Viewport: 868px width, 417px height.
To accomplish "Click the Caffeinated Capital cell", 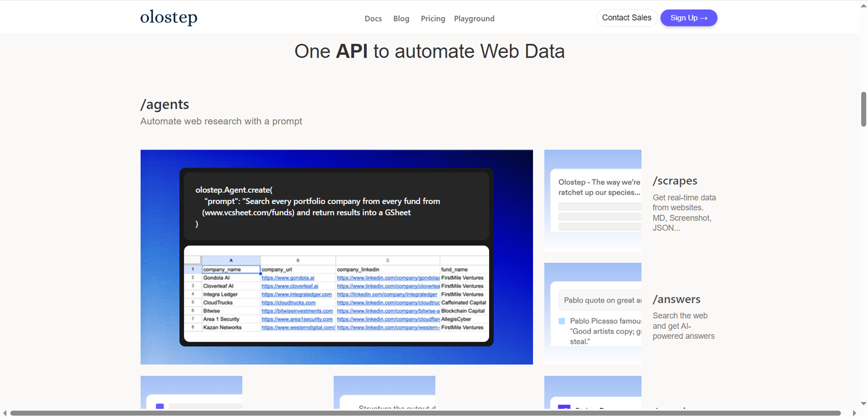I will 464,302.
